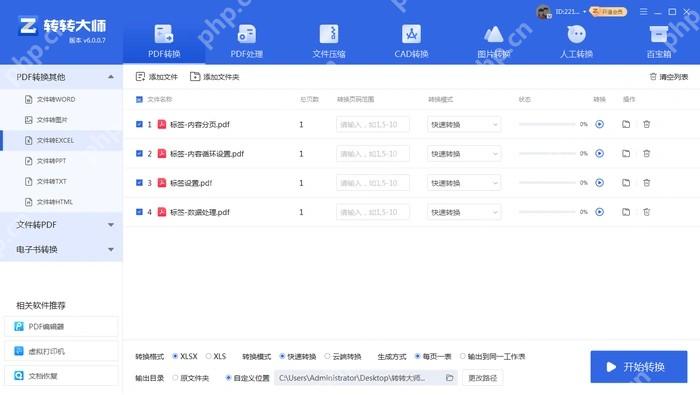Delete 标签-内容循环设置.pdf from list
This screenshot has height=395, width=700.
pos(646,154)
